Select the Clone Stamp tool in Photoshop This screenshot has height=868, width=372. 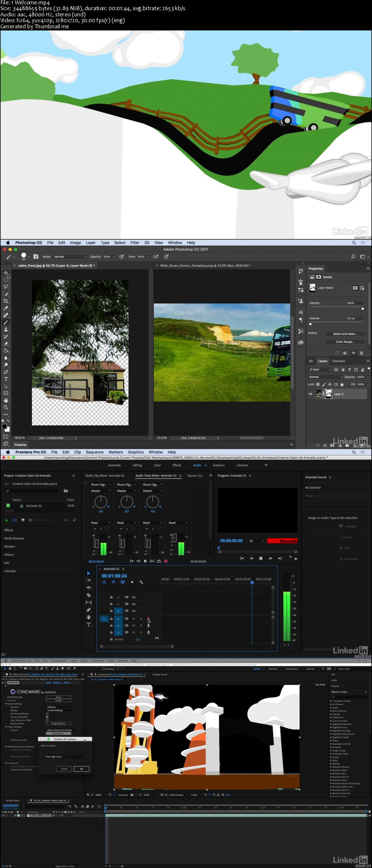[x=5, y=329]
